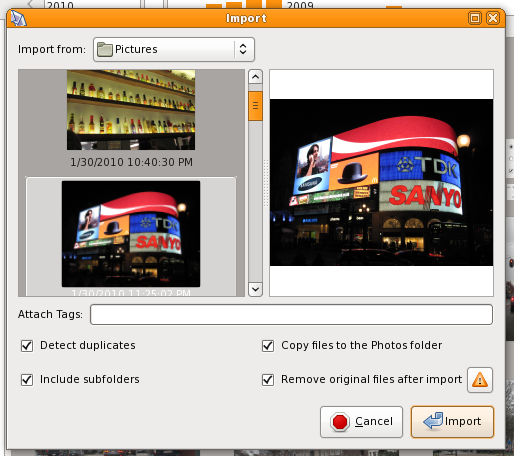Click the pane divider grip handle

pos(266,183)
